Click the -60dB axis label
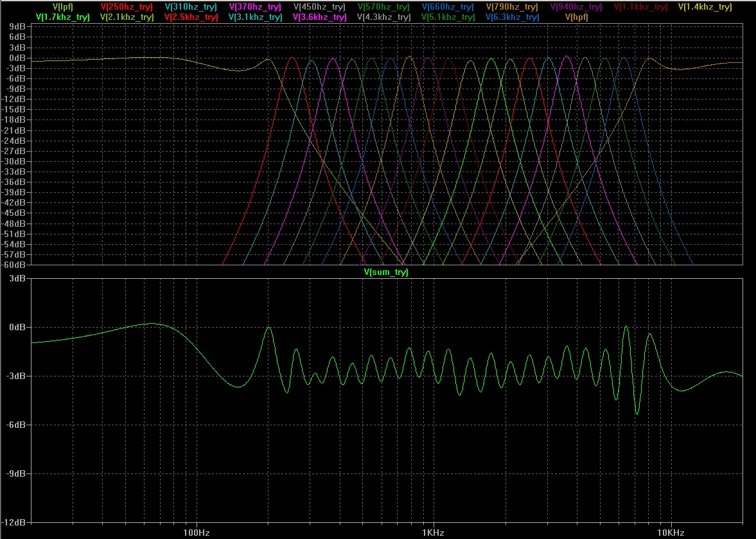Screen dimensions: 756x539 click(x=15, y=265)
